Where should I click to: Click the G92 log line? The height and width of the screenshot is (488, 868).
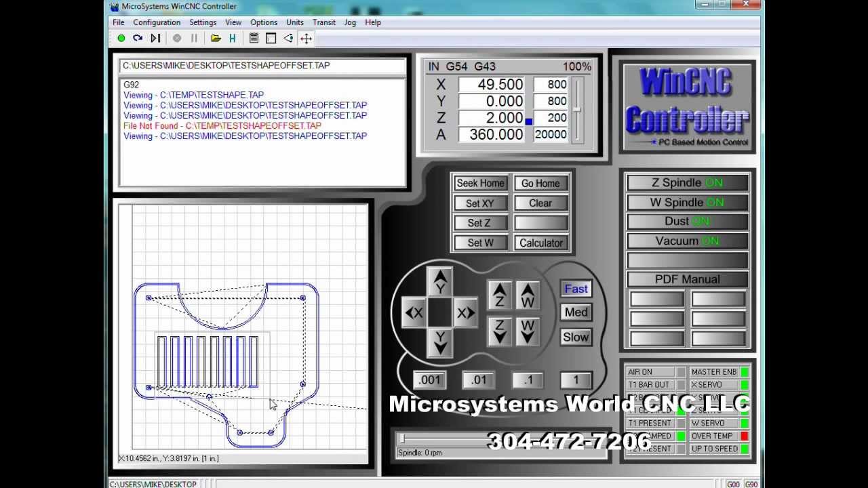[131, 85]
